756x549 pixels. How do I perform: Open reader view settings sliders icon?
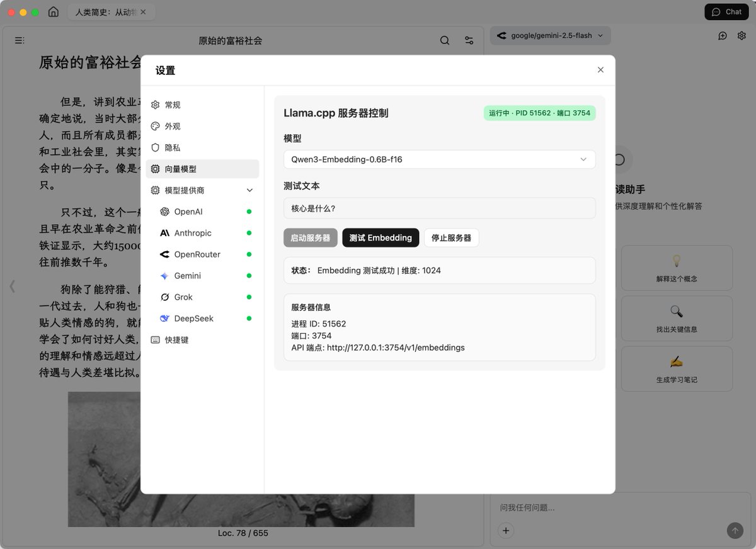[469, 40]
